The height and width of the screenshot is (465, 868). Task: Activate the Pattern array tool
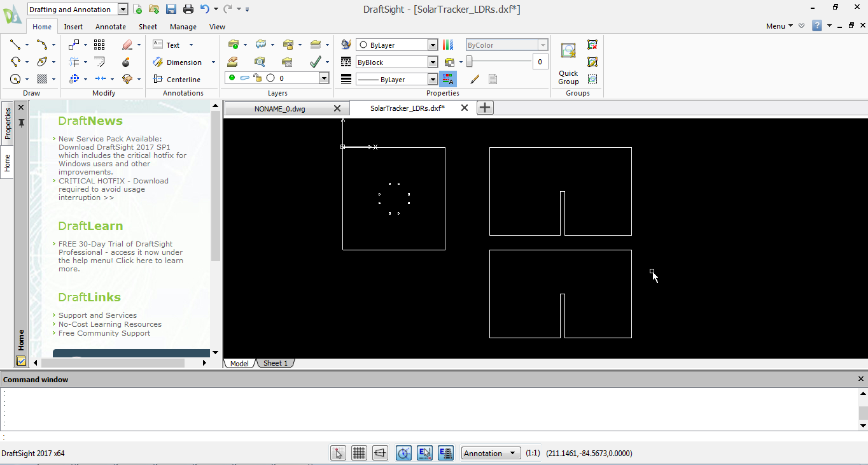[99, 45]
